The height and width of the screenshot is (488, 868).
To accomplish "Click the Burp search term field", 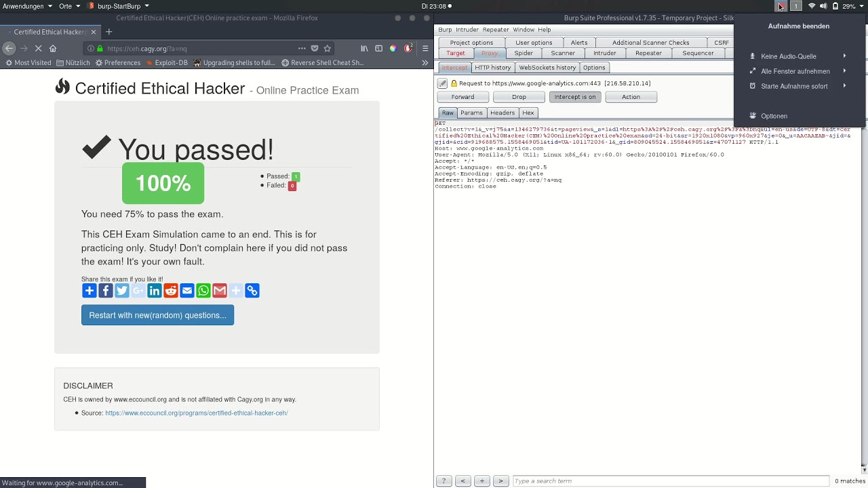I will pyautogui.click(x=671, y=481).
